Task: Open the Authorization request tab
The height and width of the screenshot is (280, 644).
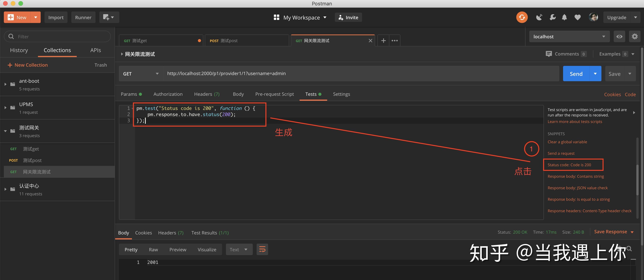Action: [x=168, y=94]
